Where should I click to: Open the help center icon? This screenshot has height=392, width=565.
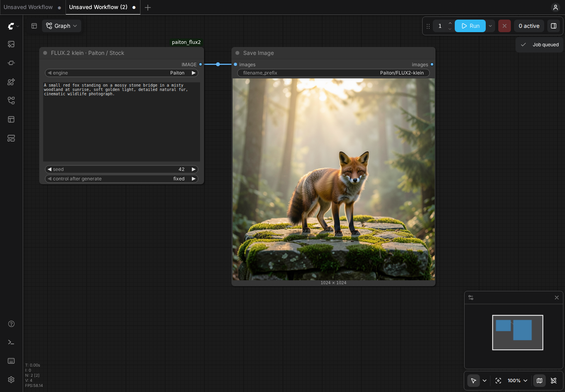[x=11, y=324]
